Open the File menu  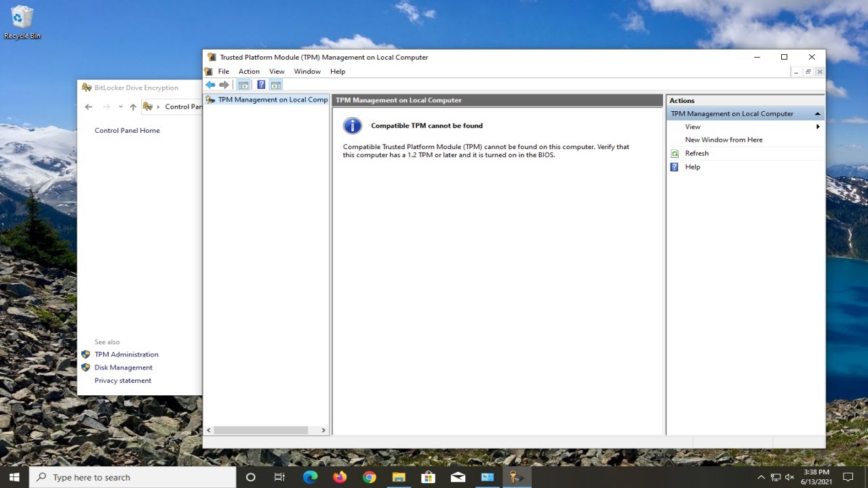(224, 71)
